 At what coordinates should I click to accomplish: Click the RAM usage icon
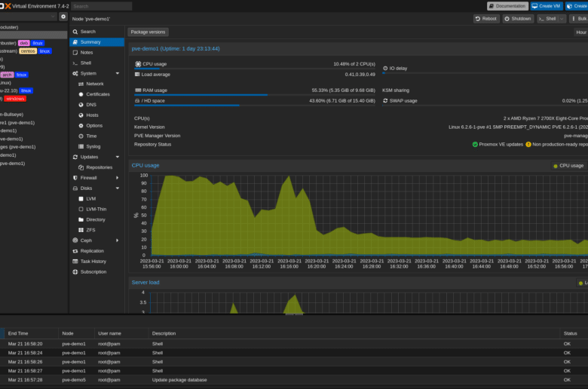click(138, 90)
